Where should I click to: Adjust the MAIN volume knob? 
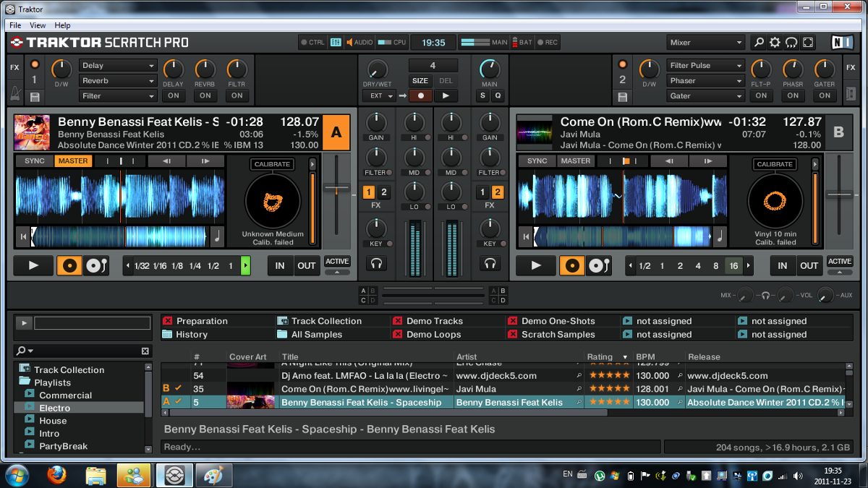pos(490,69)
